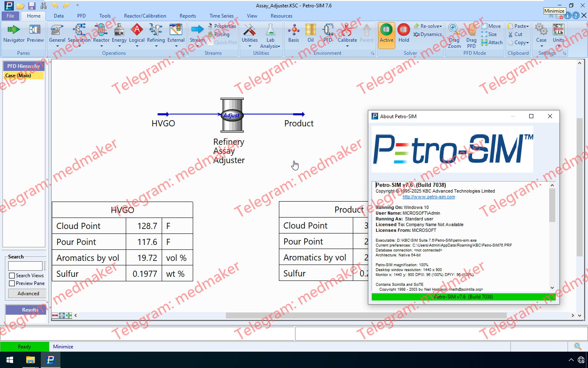588x368 pixels.
Task: Choose the Move PFD mode
Action: (x=491, y=26)
